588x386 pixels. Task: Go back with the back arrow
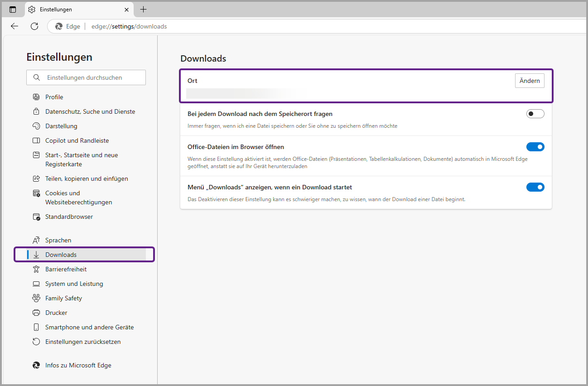pos(14,26)
